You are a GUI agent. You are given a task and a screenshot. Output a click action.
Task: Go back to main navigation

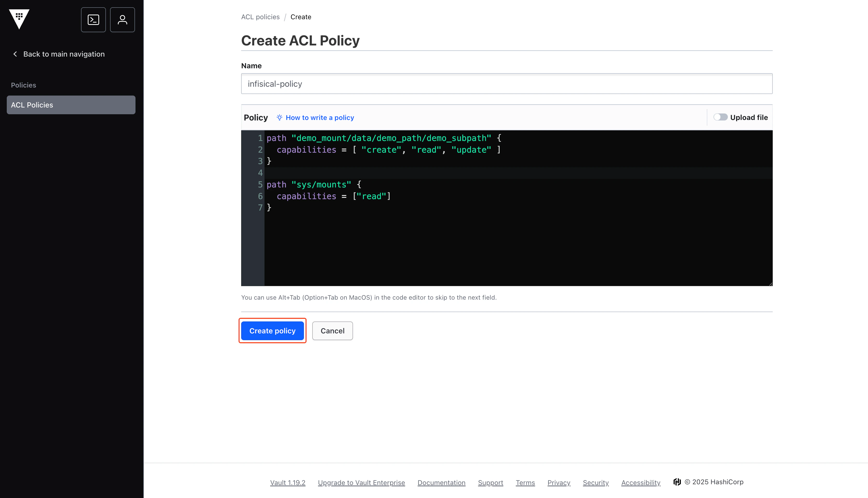coord(64,54)
